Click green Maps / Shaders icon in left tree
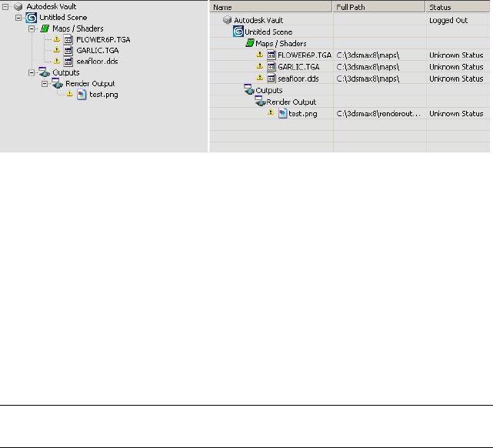 point(45,28)
